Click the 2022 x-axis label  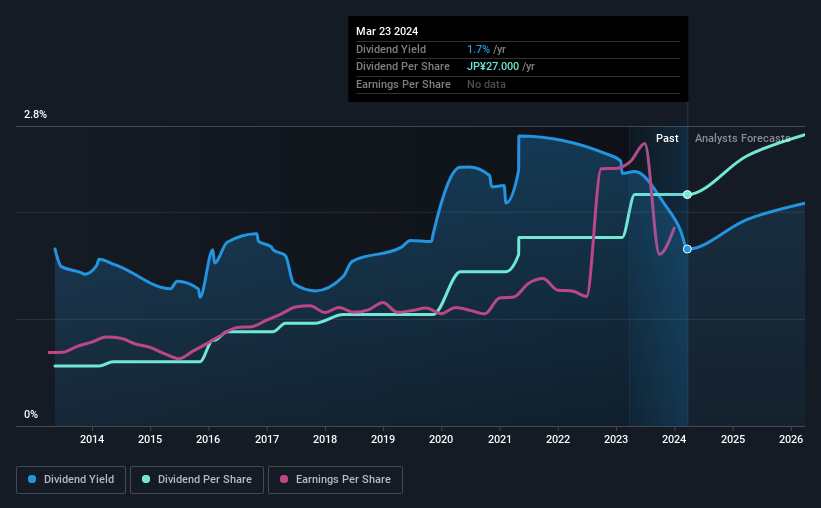click(x=558, y=439)
